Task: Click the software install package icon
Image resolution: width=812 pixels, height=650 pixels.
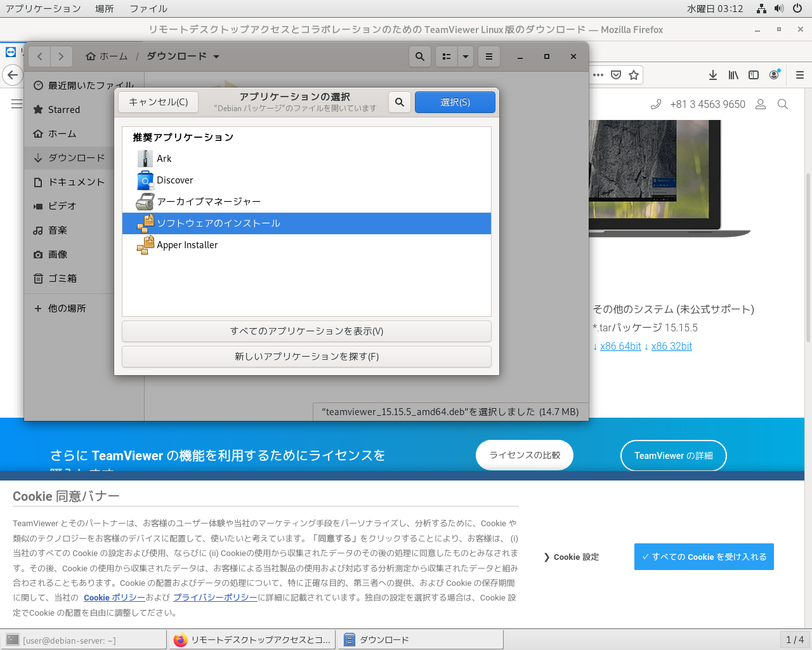Action: [x=145, y=223]
